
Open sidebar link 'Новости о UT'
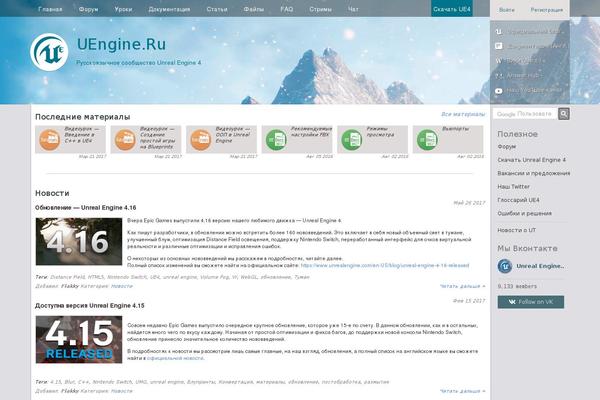[x=517, y=230]
